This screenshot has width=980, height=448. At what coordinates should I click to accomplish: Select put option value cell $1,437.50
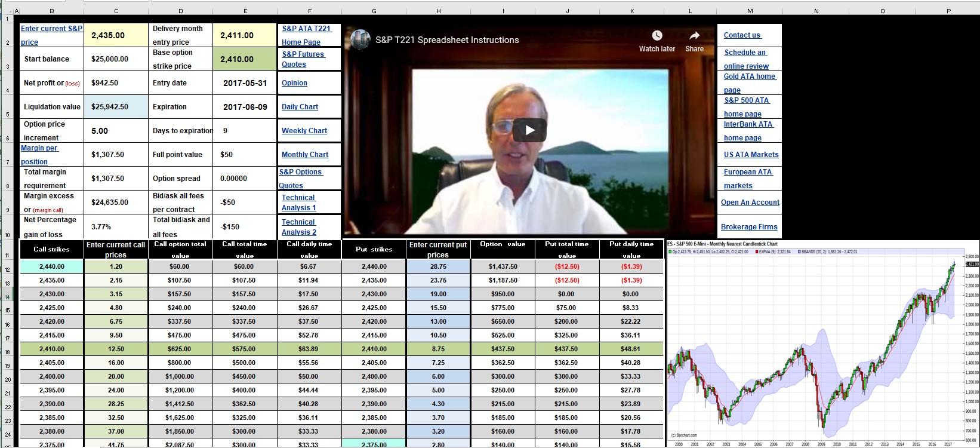tap(503, 266)
